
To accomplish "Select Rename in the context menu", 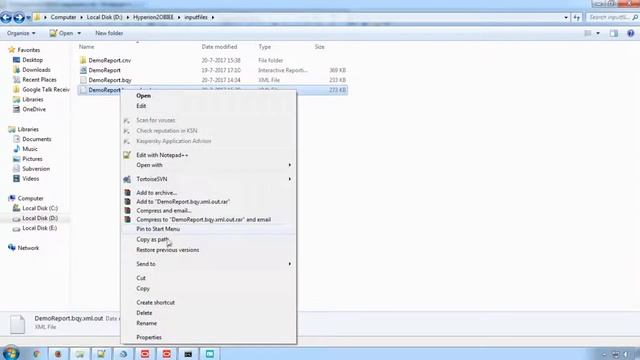I will [x=147, y=323].
